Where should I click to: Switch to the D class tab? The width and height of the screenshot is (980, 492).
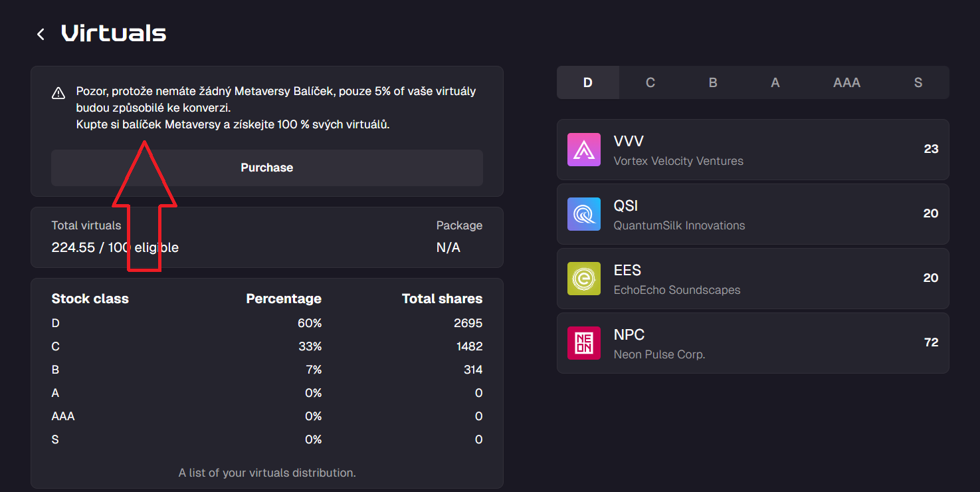click(x=588, y=82)
